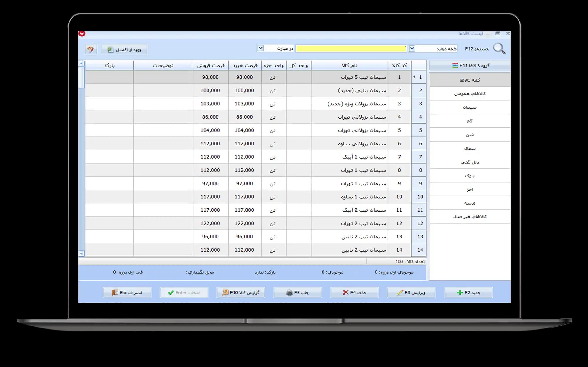This screenshot has width=588, height=367.
Task: Click the 'محل نگهداری' status entry
Action: tap(200, 272)
